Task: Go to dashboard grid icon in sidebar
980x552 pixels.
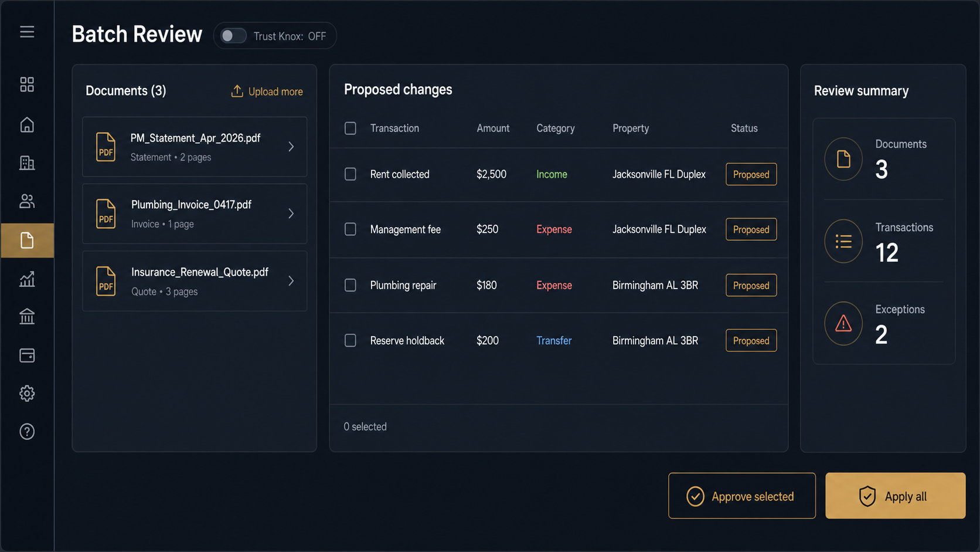Action: [27, 84]
